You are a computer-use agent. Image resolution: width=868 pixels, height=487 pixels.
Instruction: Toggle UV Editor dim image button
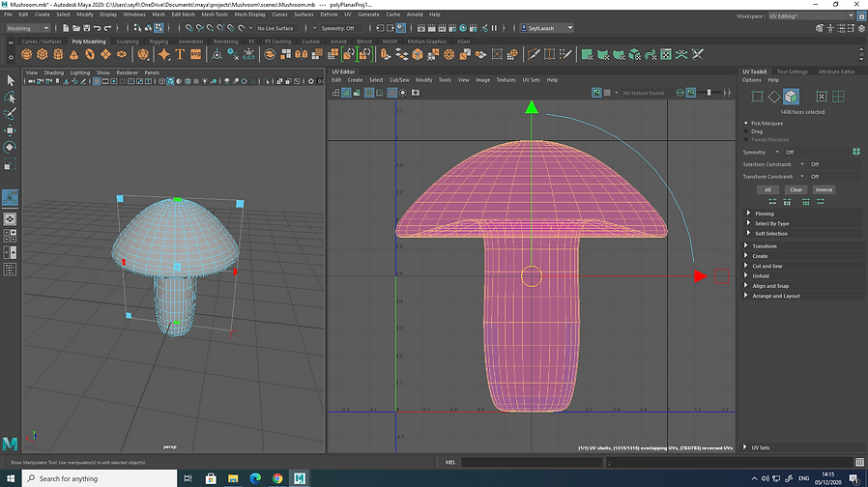(691, 93)
